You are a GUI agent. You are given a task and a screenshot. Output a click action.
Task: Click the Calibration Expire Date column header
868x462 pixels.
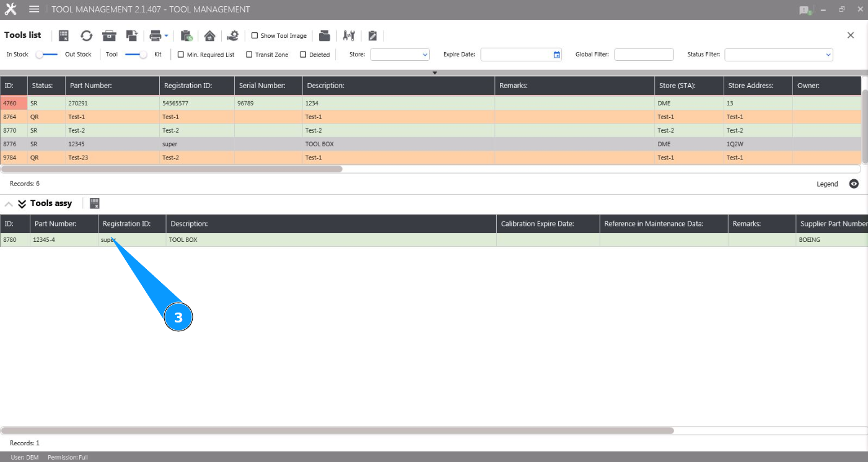[548, 224]
